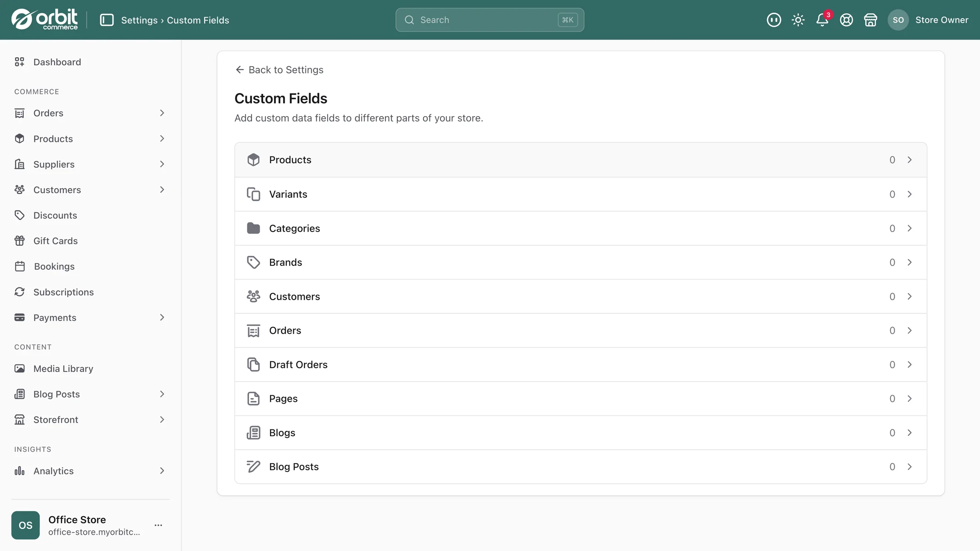
Task: Expand the Orders sidebar chevron
Action: click(162, 113)
